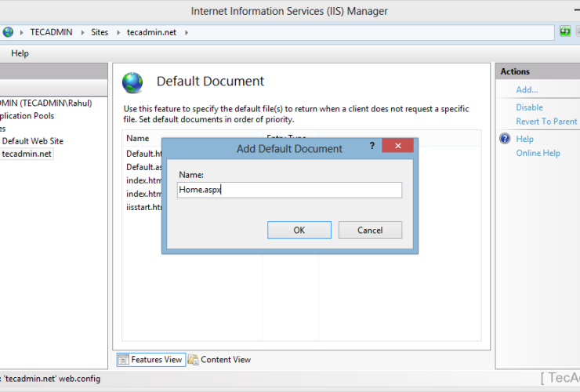Click the blue Help icon in Actions
Viewport: 580px width, 392px height.
(506, 139)
